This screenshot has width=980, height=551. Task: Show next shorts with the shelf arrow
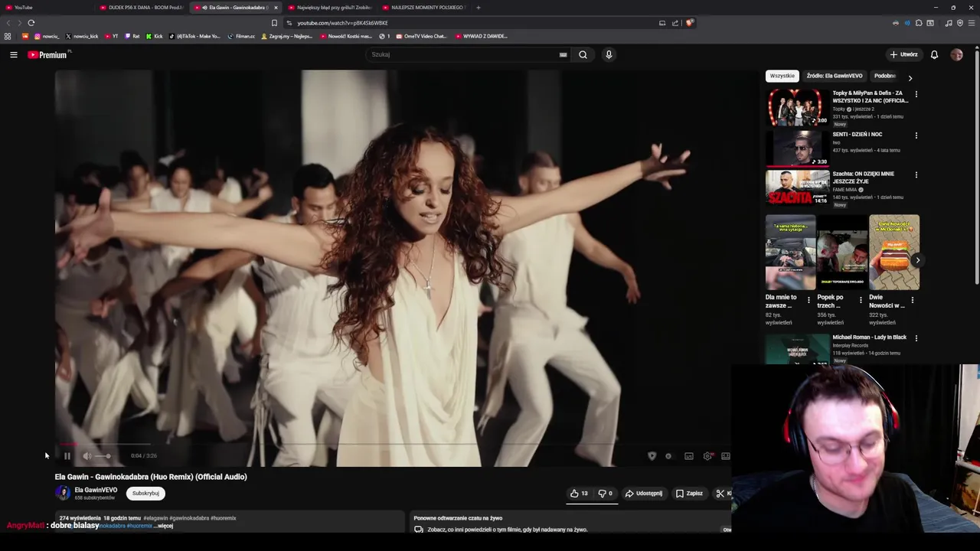point(917,260)
